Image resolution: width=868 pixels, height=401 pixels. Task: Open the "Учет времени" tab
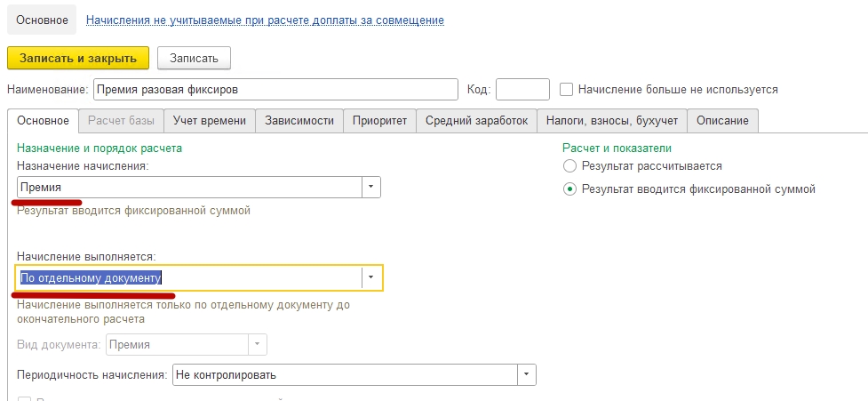[210, 121]
